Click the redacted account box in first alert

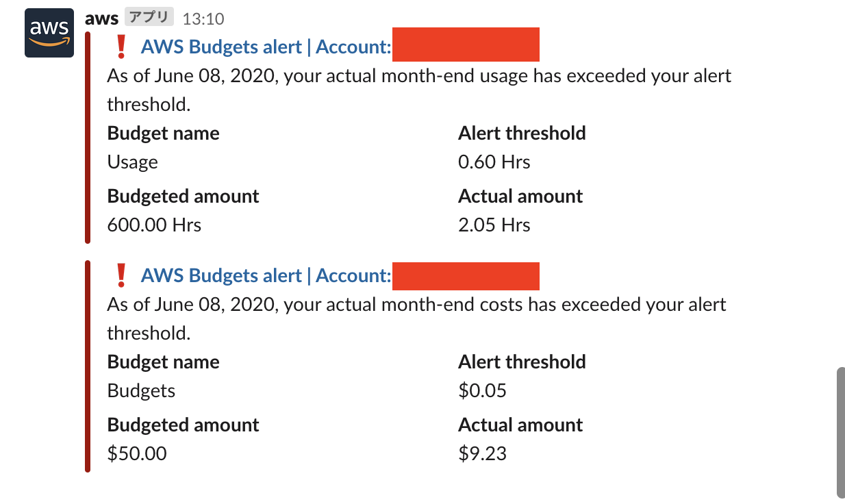(466, 45)
